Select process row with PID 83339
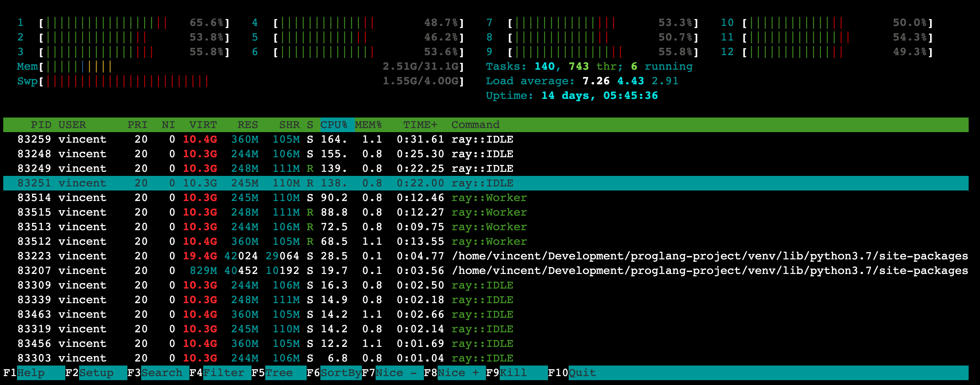The height and width of the screenshot is (385, 980). point(486,300)
